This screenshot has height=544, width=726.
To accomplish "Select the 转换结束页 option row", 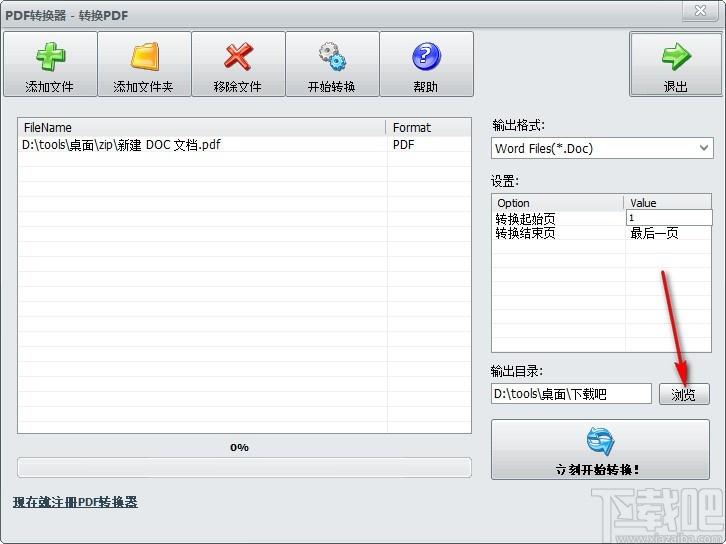I will [x=601, y=233].
